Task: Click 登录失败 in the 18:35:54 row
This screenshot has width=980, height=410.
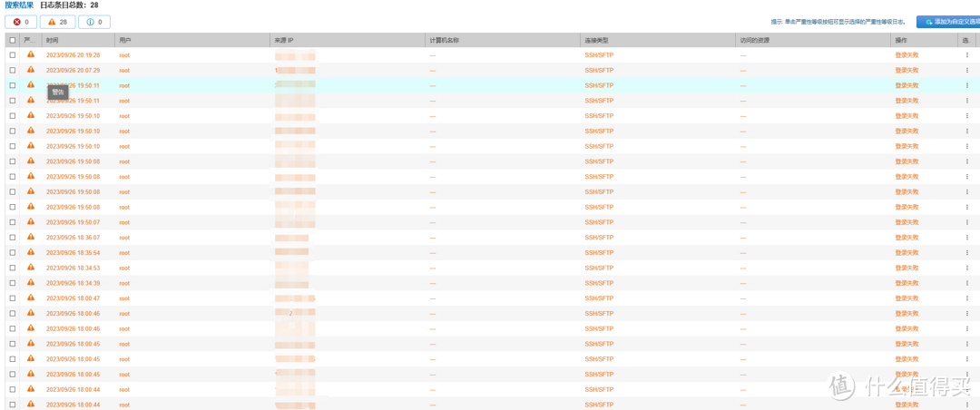Action: [906, 252]
